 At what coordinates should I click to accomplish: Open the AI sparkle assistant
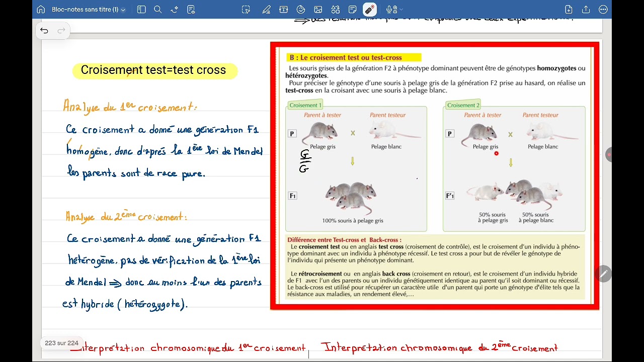(x=174, y=10)
